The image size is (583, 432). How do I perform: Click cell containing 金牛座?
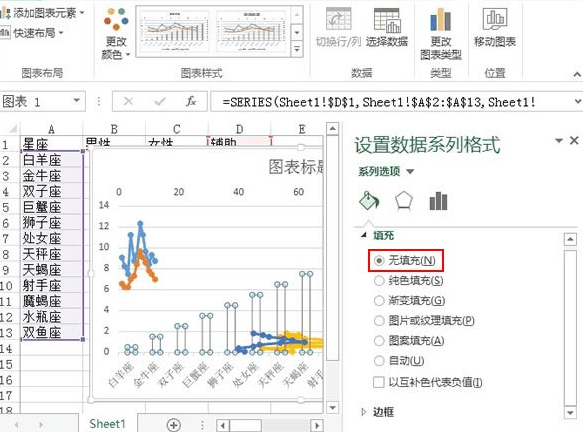point(51,175)
